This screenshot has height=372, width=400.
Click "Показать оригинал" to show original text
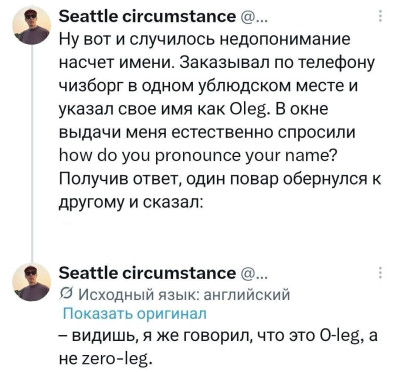coord(135,314)
